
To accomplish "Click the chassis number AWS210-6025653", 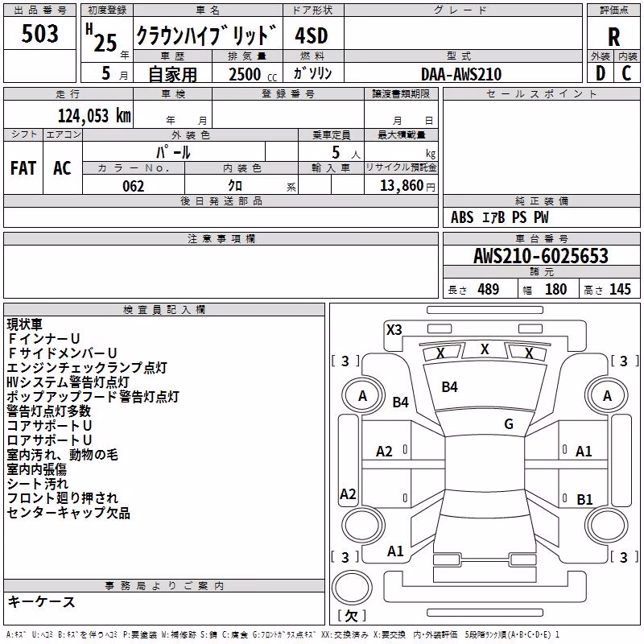I will [x=541, y=255].
